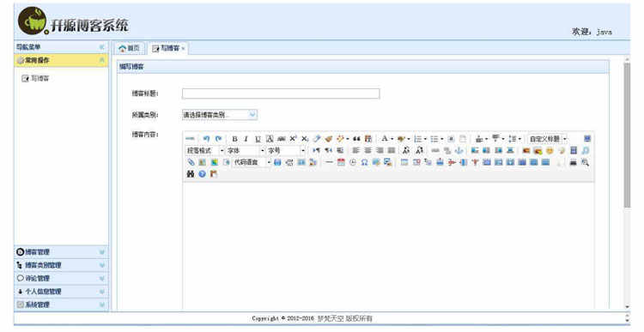The image size is (644, 332).
Task: Open the font color dropdown arrow
Action: click(392, 139)
